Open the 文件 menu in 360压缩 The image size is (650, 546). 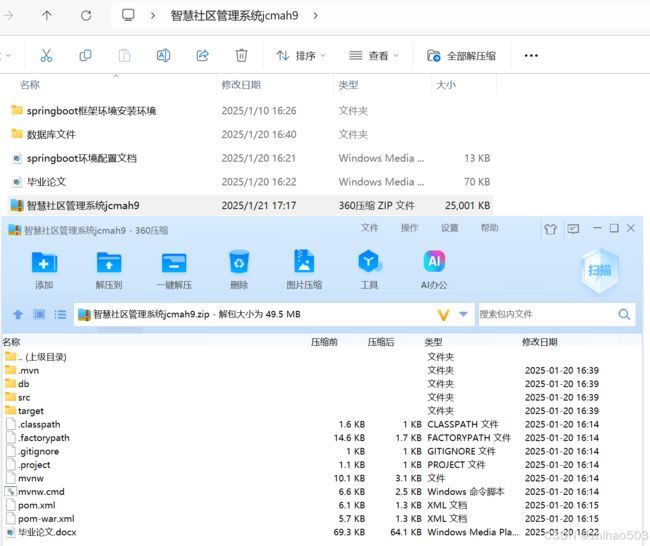pos(369,228)
